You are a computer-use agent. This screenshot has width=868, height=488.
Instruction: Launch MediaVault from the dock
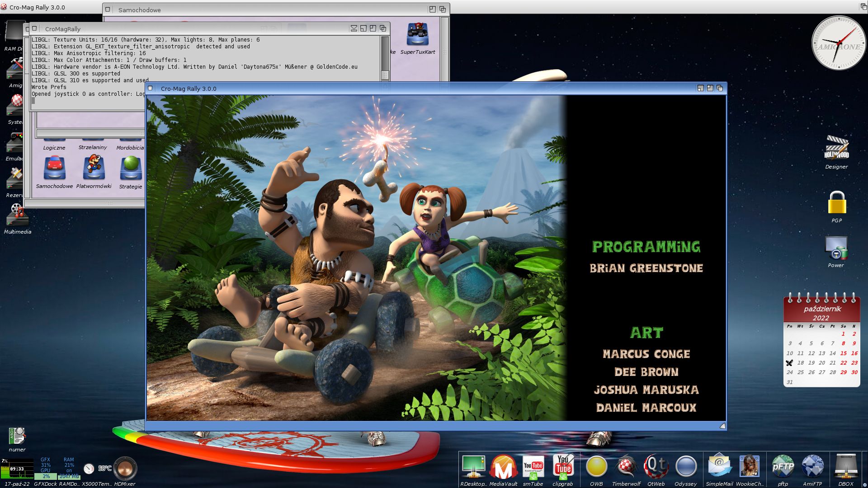coord(503,466)
